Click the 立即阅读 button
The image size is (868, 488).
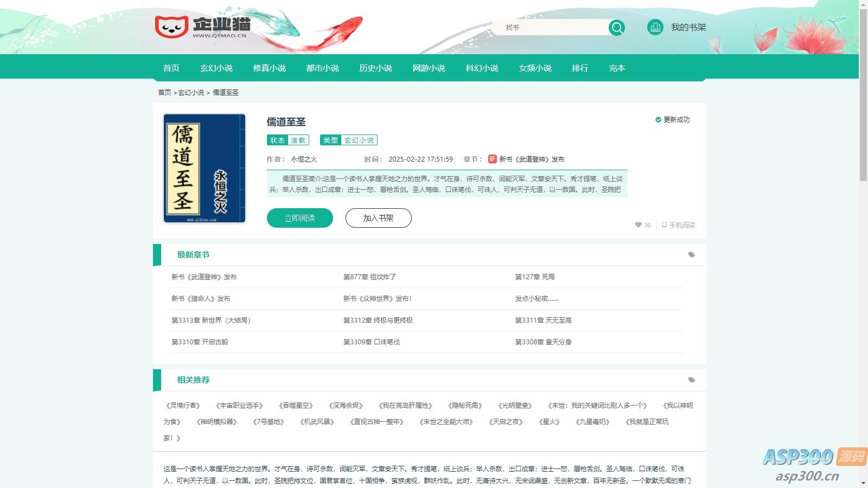click(300, 218)
